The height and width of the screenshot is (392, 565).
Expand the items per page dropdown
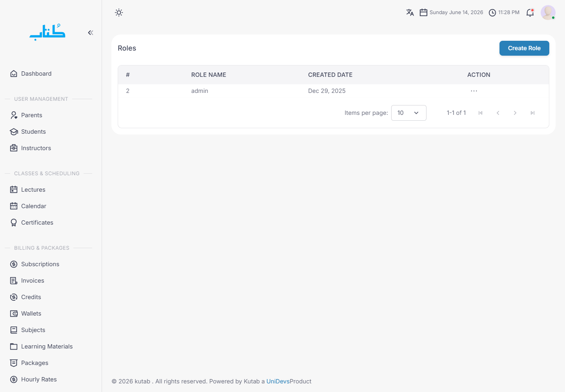click(409, 113)
